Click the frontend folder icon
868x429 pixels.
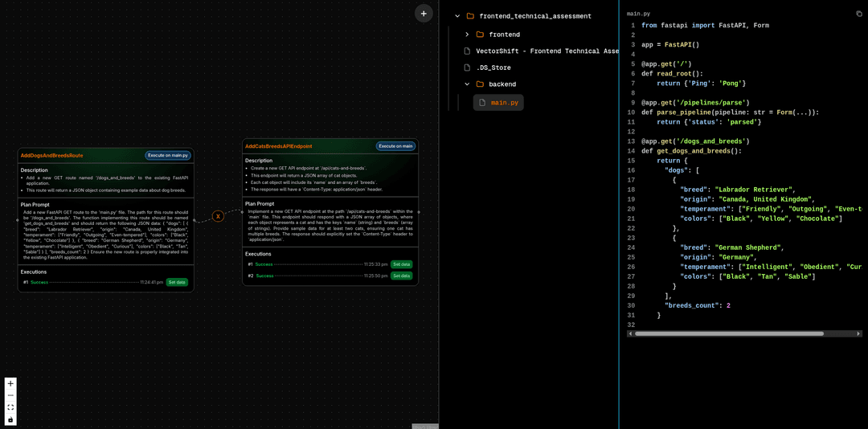coord(480,35)
